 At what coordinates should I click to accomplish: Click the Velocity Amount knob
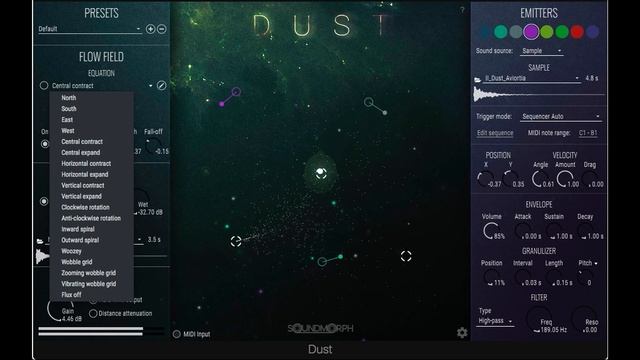pos(565,179)
